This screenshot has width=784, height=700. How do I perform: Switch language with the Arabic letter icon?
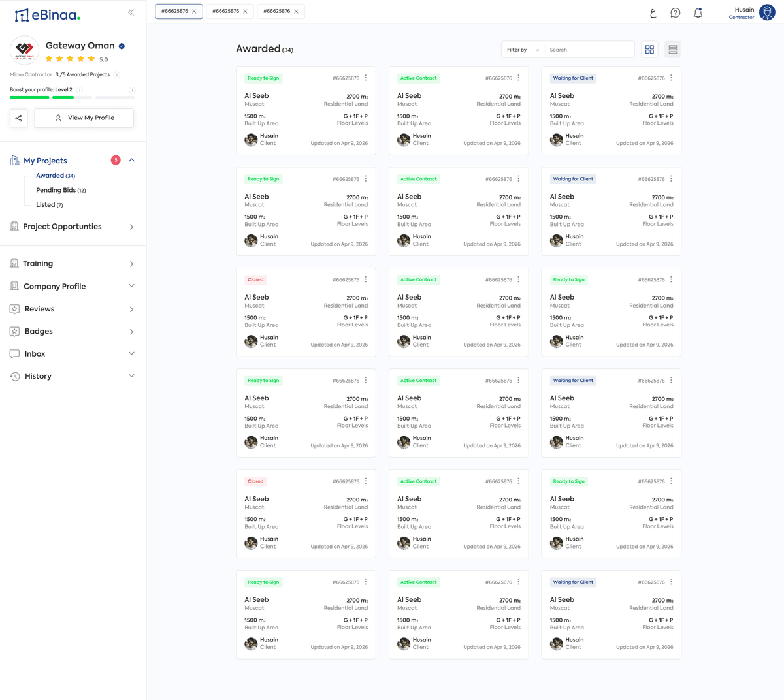653,13
